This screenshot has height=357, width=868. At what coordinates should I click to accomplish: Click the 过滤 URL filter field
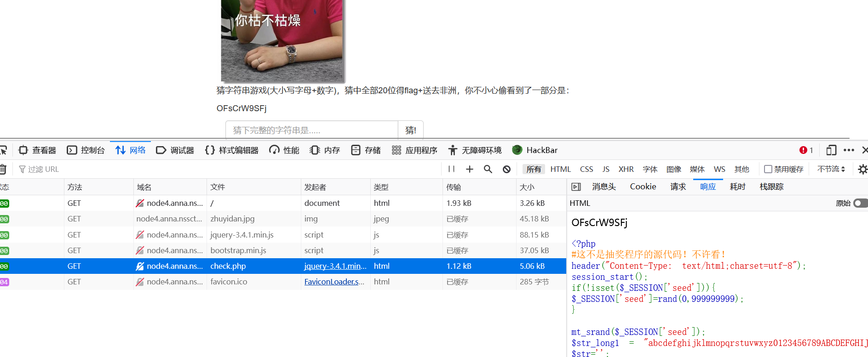point(228,169)
